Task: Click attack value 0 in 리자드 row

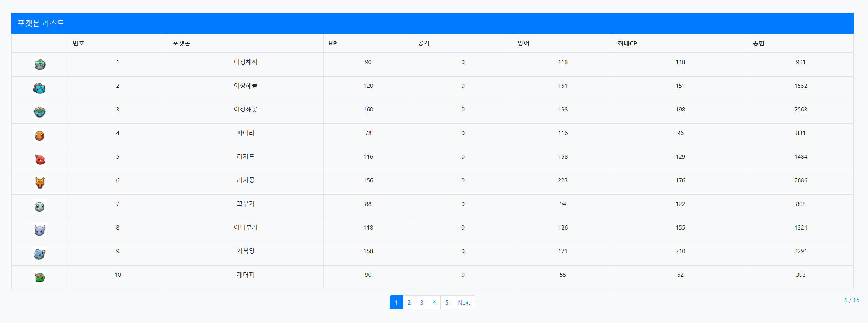Action: click(x=463, y=157)
